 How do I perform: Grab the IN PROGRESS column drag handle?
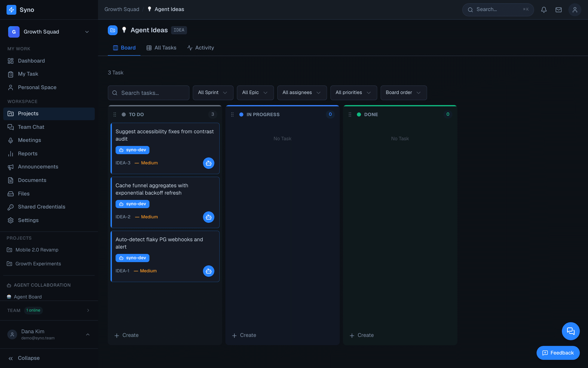(232, 114)
